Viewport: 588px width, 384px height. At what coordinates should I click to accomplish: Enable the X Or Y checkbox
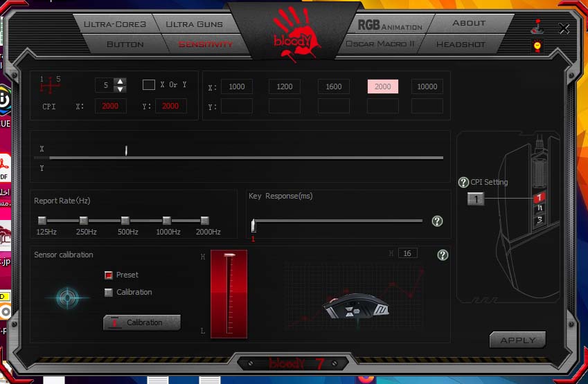[148, 85]
